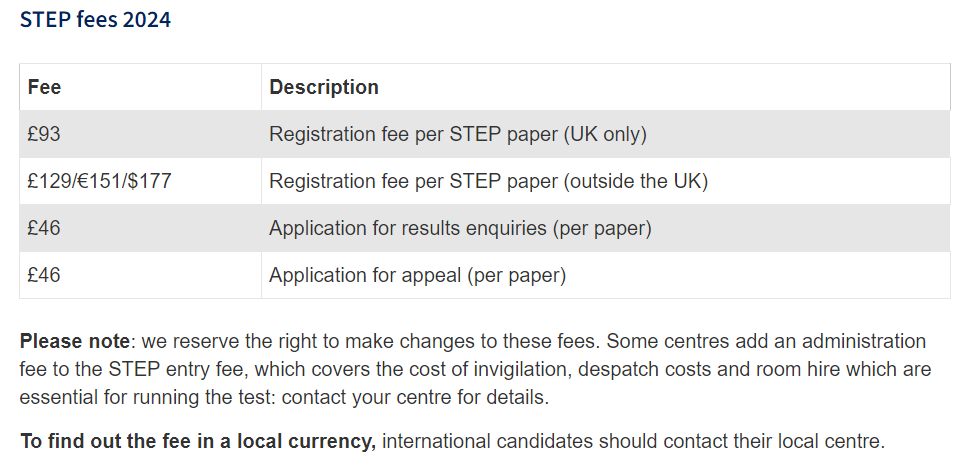This screenshot has width=972, height=462.
Task: Click the bold Please note text
Action: pos(74,341)
